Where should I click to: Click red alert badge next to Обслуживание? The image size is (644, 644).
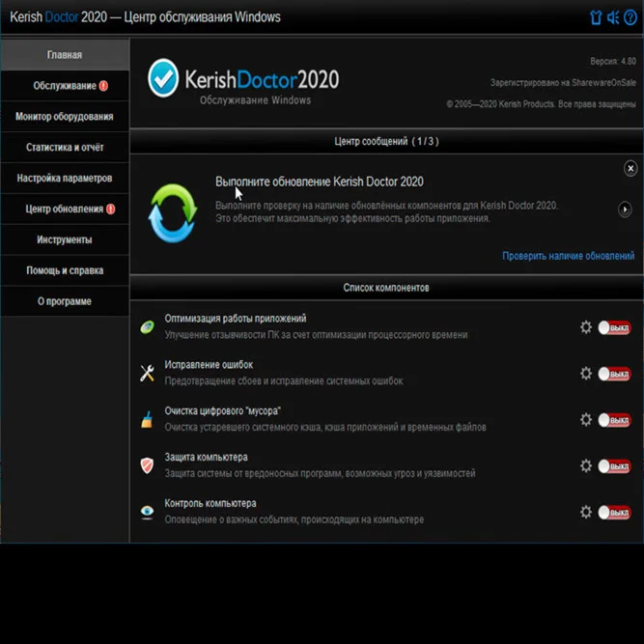pyautogui.click(x=103, y=86)
